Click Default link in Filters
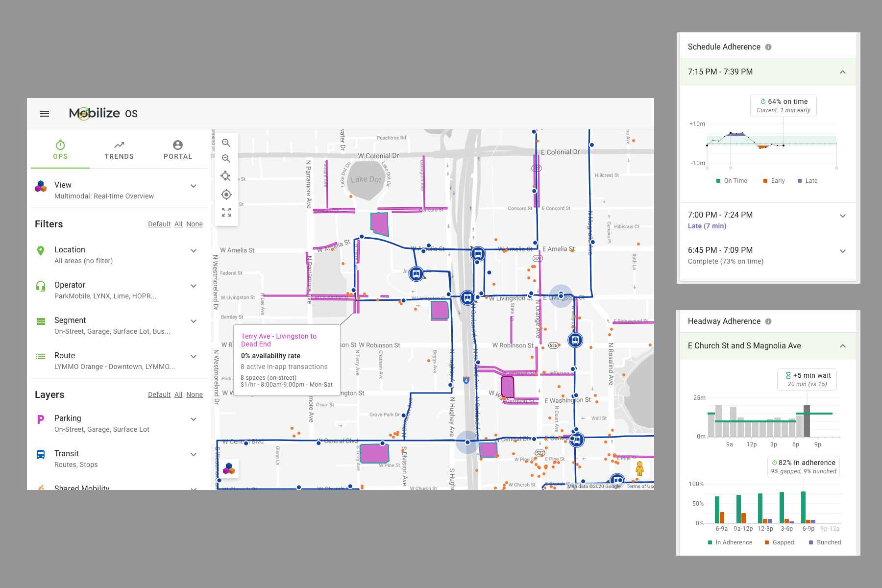This screenshot has height=588, width=882. (x=159, y=224)
